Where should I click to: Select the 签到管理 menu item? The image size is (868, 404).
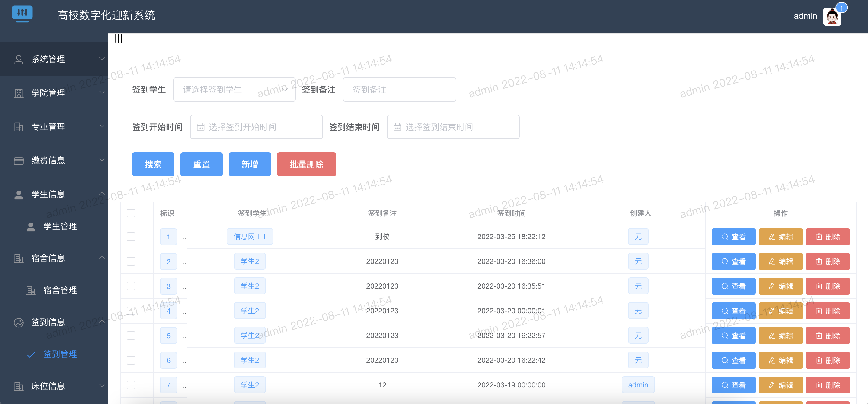(60, 354)
